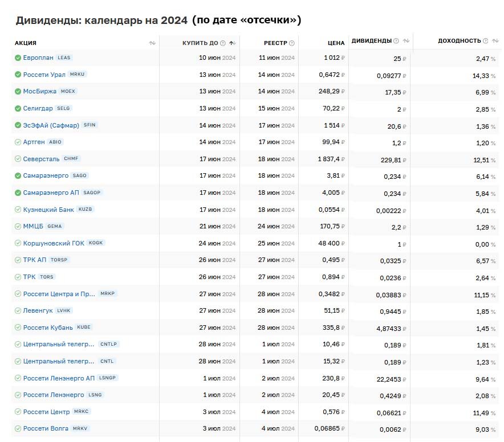This screenshot has width=504, height=442.
Task: Select the 6,57 % yield for ТРК АП
Action: coord(486,261)
